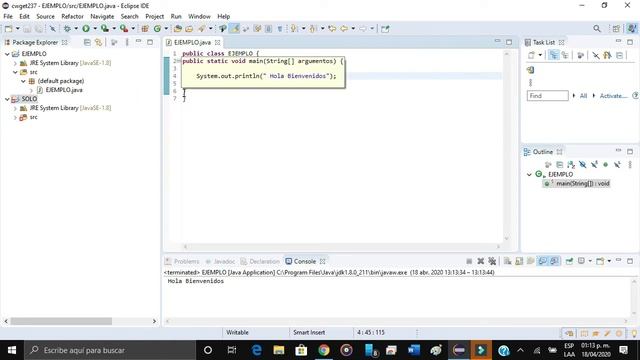Switch to the Declaration tab
Screen dimensions: 640x360
click(x=260, y=261)
